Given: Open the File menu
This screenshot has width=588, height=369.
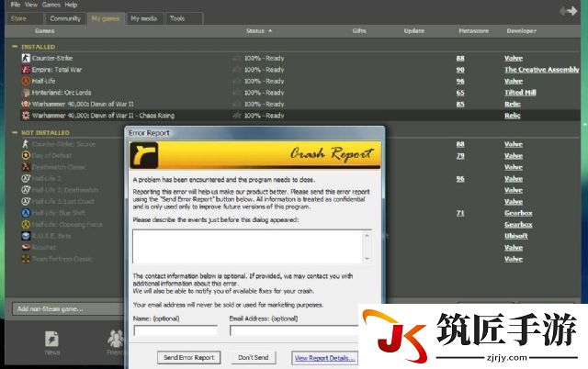Looking at the screenshot, I should pos(16,5).
